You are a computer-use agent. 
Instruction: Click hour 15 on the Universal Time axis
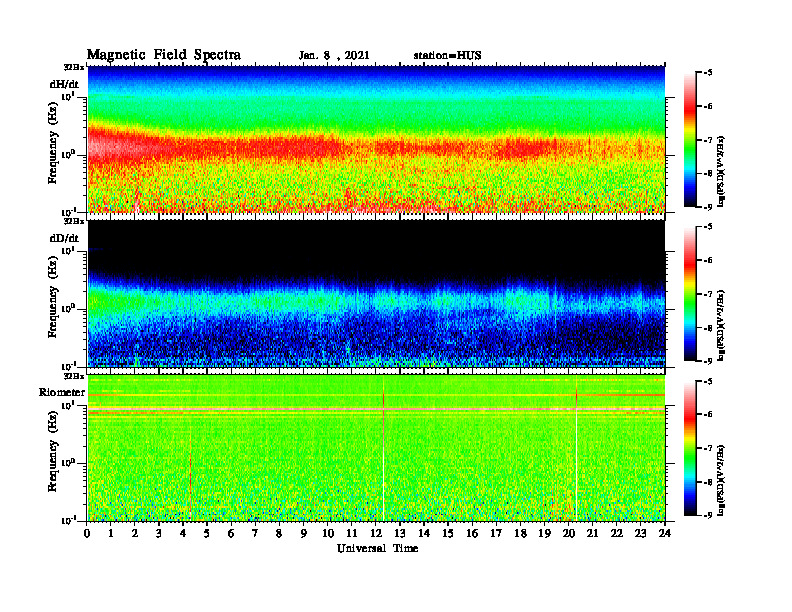(x=448, y=534)
